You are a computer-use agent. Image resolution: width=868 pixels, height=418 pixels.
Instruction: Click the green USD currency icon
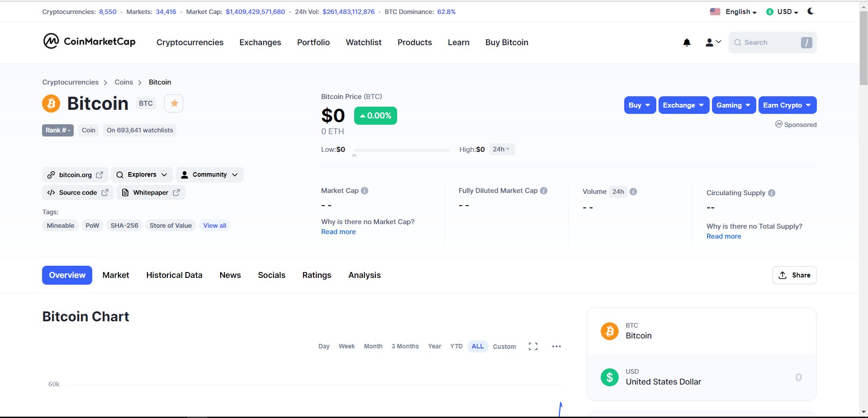tap(770, 12)
